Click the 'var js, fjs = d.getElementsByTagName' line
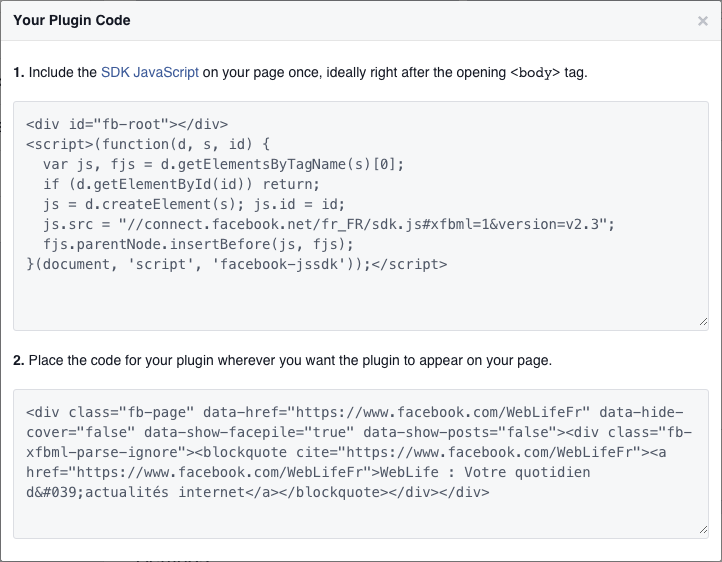This screenshot has width=722, height=562. coord(223,164)
